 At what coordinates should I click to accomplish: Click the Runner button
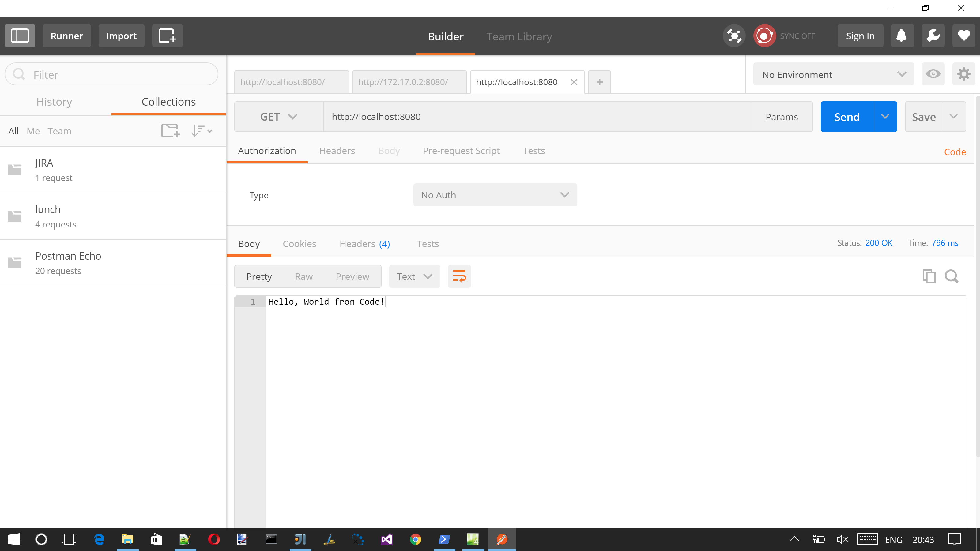click(66, 36)
